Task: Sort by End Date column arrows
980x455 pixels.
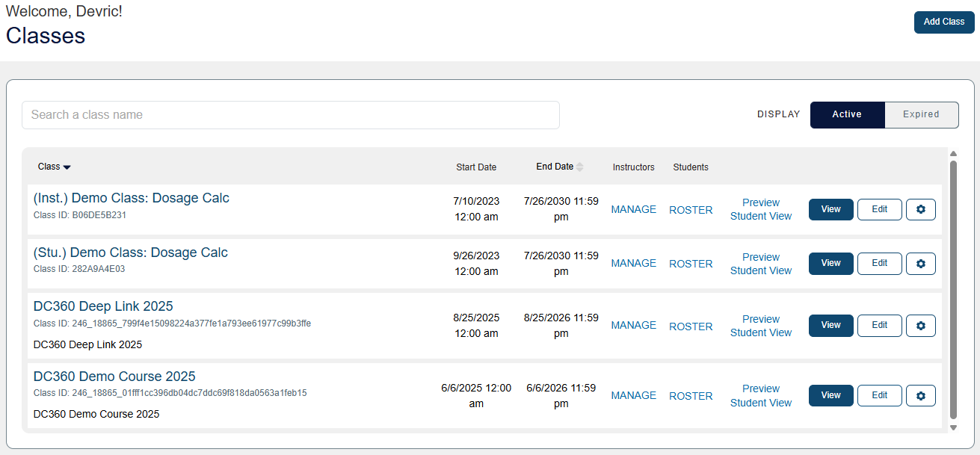Action: (579, 167)
